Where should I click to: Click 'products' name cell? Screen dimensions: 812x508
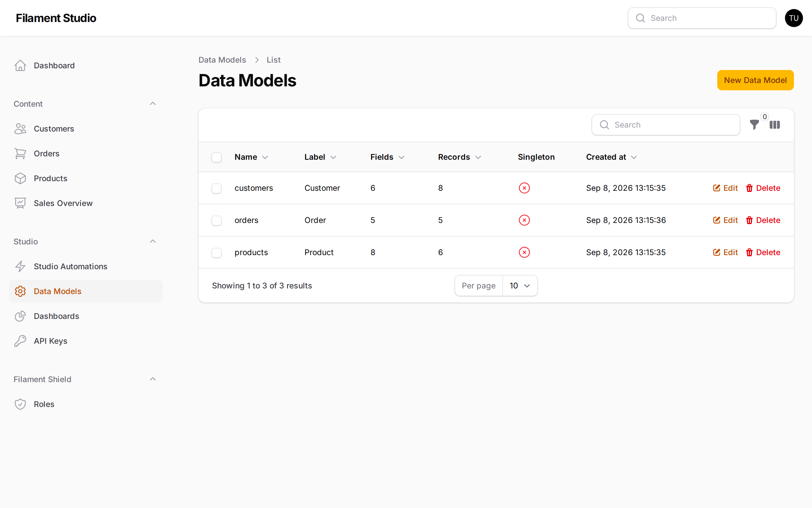coord(251,252)
